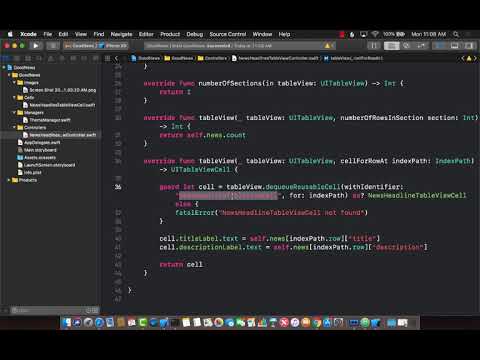This screenshot has width=480, height=360.
Task: Open the Edit menu
Action: point(63,34)
